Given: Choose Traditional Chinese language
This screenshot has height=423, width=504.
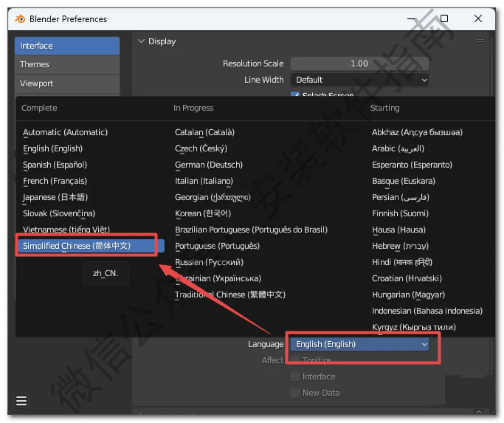Looking at the screenshot, I should pos(230,295).
